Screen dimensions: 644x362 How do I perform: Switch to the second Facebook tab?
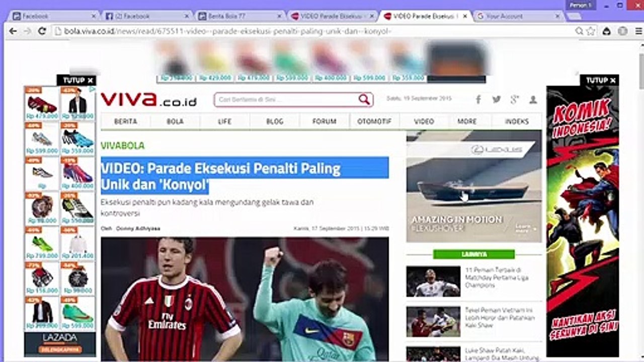[146, 16]
